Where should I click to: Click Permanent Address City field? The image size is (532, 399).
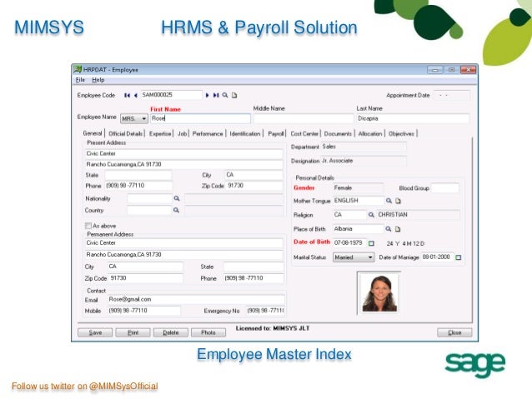click(145, 267)
